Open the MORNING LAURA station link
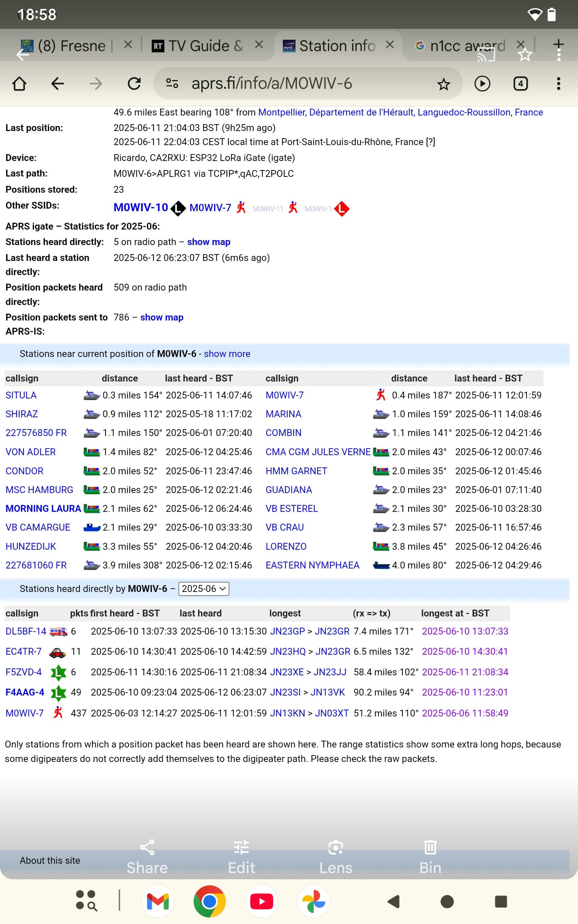578x924 pixels. click(43, 509)
